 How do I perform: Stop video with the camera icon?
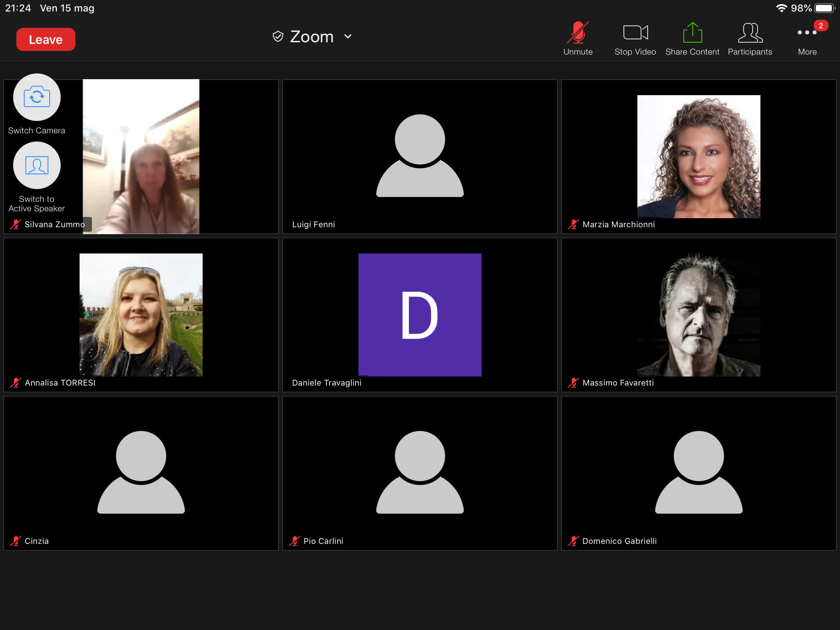point(635,39)
